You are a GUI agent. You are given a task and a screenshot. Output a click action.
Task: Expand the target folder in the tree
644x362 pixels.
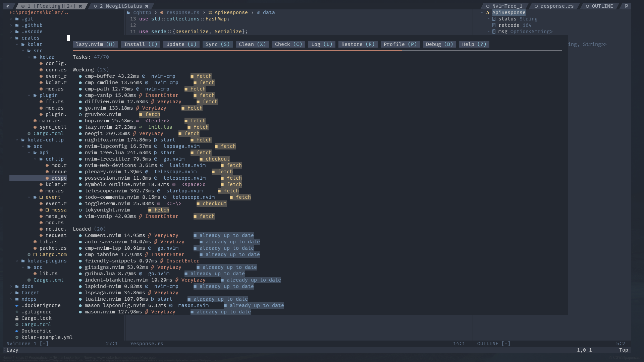(11, 293)
